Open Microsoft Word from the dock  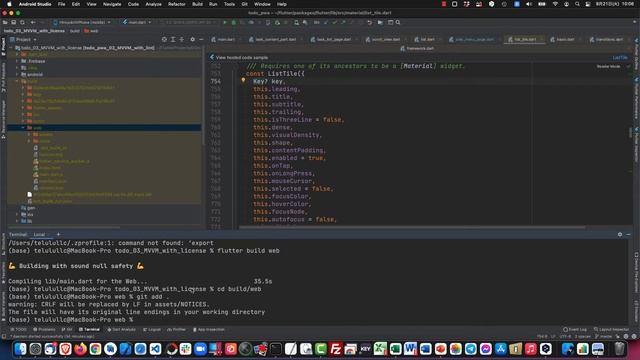click(410, 349)
